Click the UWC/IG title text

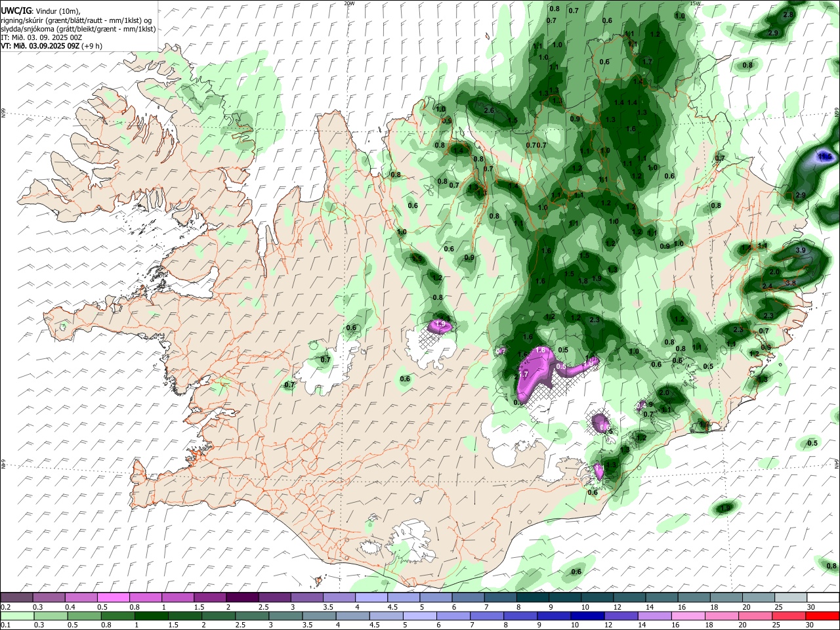pyautogui.click(x=15, y=10)
